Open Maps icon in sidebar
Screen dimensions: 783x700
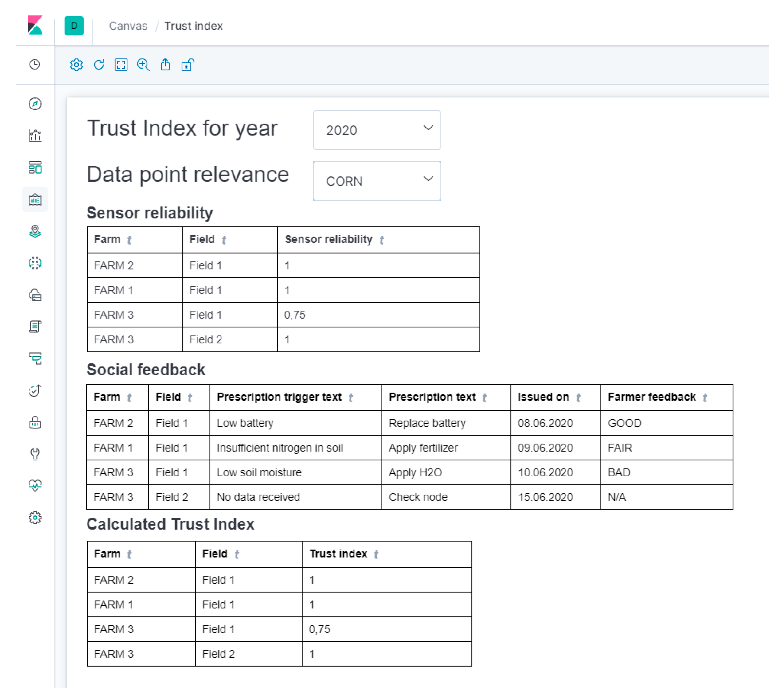pos(35,231)
